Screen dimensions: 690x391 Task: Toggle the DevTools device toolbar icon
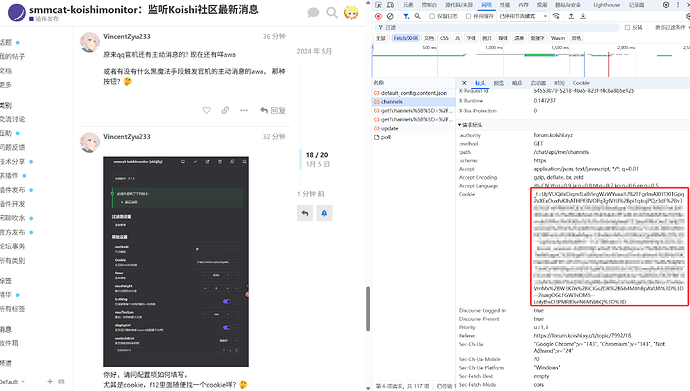(x=390, y=5)
